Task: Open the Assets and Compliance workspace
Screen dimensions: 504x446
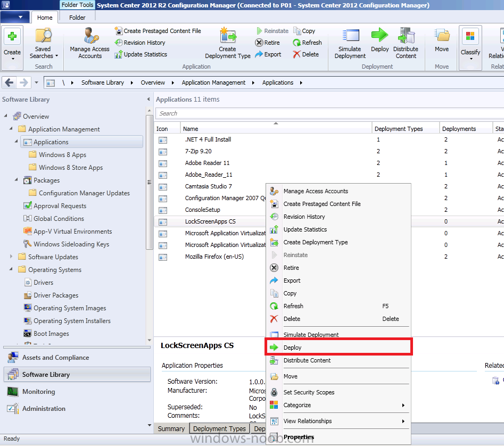Action: click(77, 357)
